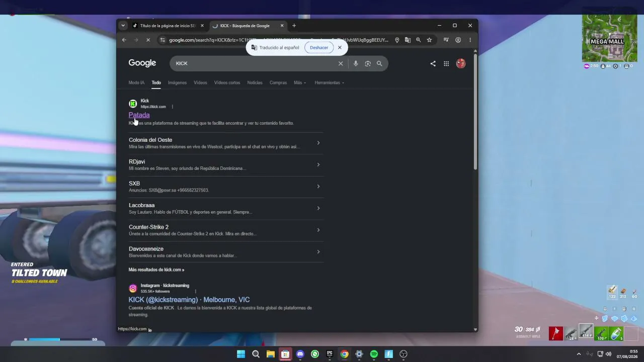Stop the page from loading

coord(148,40)
